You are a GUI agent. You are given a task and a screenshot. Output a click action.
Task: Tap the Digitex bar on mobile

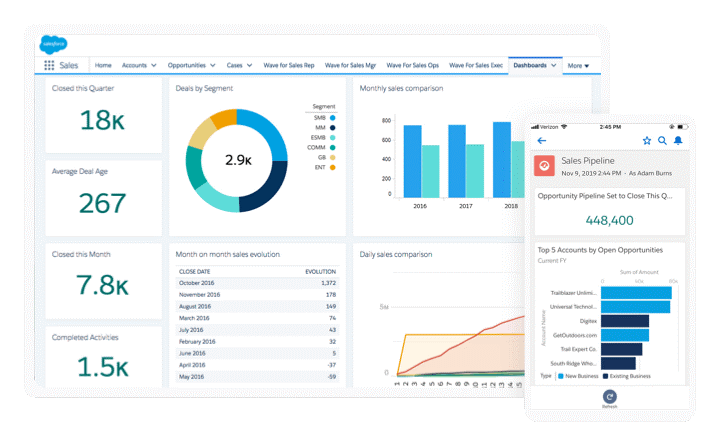tap(625, 321)
